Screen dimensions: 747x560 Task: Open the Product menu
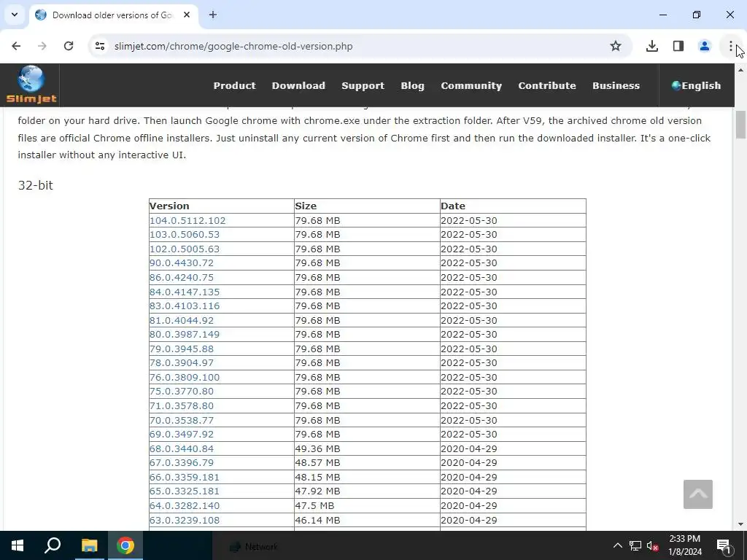pos(234,86)
